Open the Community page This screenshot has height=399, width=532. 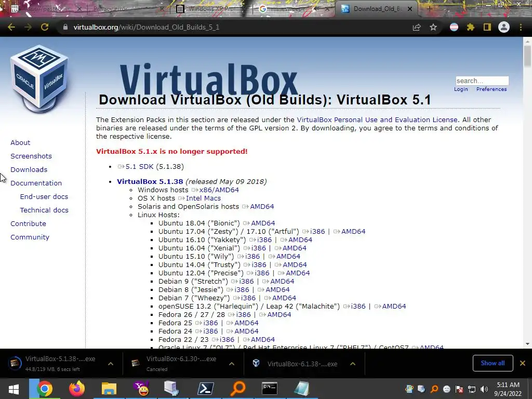pyautogui.click(x=30, y=237)
